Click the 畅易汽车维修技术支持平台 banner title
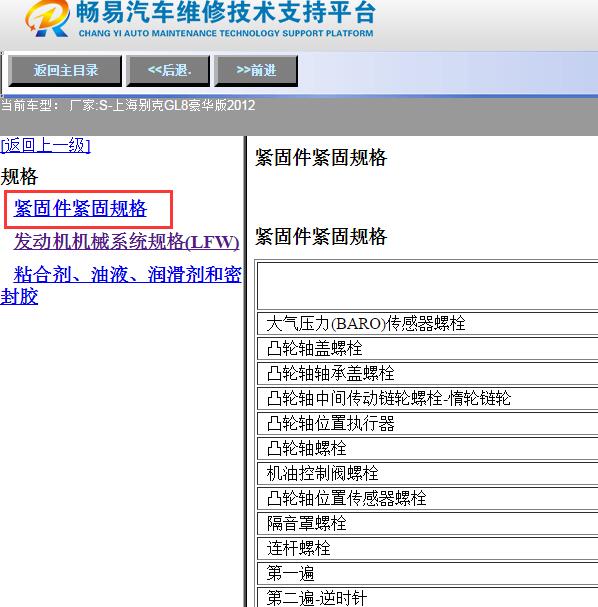Screen dimensions: 598x607 point(225,12)
